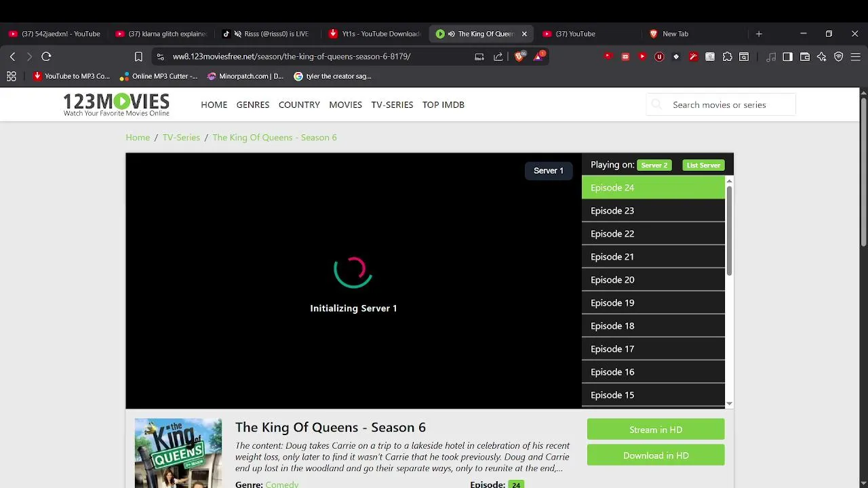Open the apps grid in the bookmarks bar
Image resolution: width=868 pixels, height=488 pixels.
(x=11, y=77)
